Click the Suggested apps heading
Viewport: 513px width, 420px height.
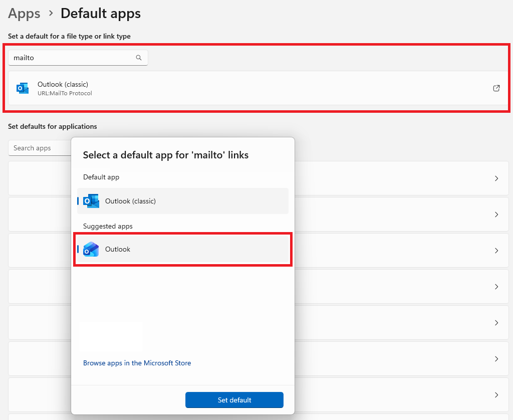[108, 226]
